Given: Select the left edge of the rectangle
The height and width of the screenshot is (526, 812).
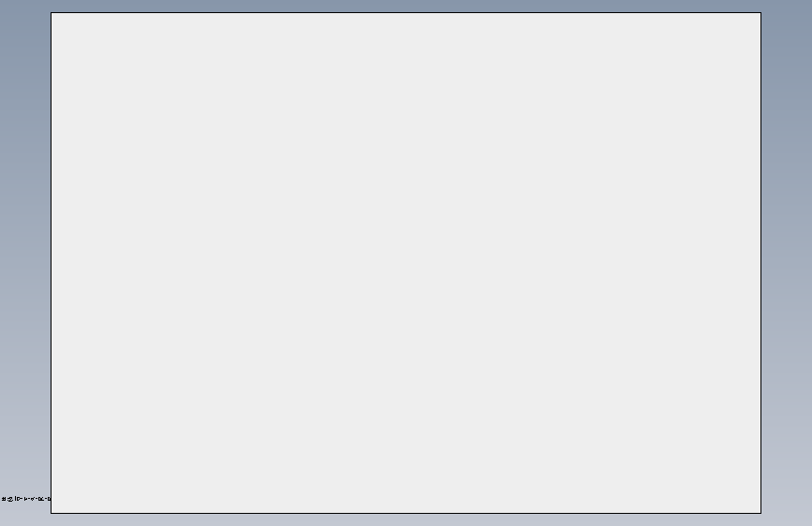Looking at the screenshot, I should click(x=51, y=263).
